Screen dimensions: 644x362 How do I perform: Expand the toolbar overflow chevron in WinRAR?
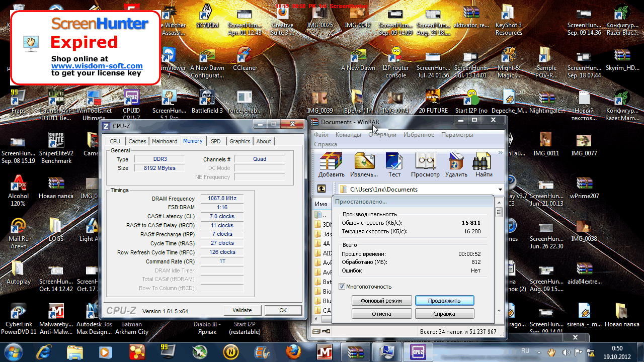click(500, 153)
